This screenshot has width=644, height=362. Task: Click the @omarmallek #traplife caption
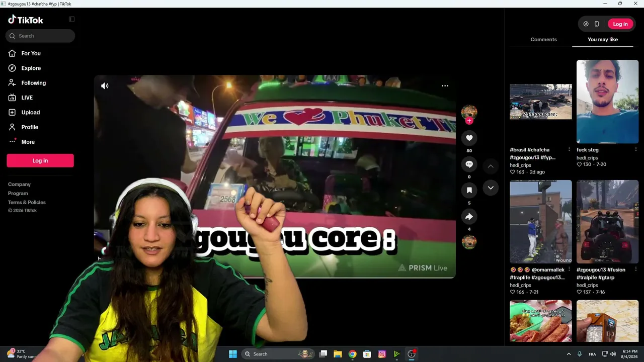pyautogui.click(x=537, y=274)
